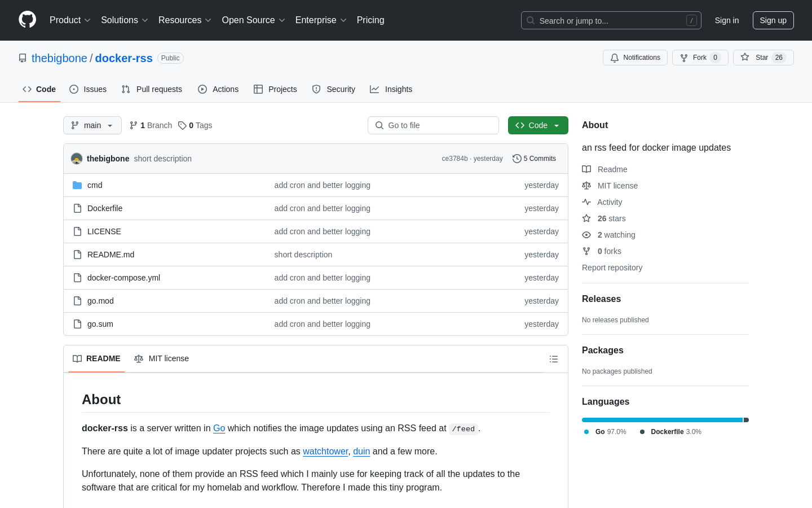Click the eye icon beside watching
This screenshot has width=812, height=508.
586,235
